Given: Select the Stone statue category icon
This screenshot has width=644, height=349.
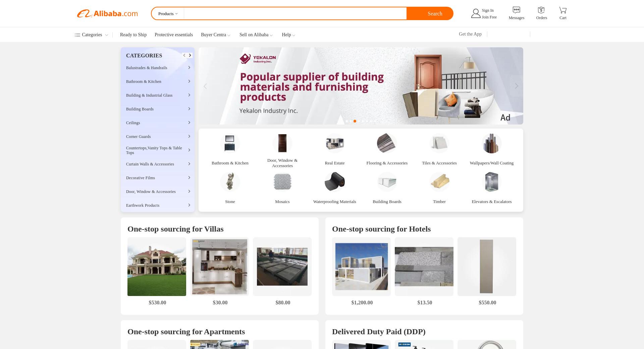Looking at the screenshot, I should tap(230, 182).
